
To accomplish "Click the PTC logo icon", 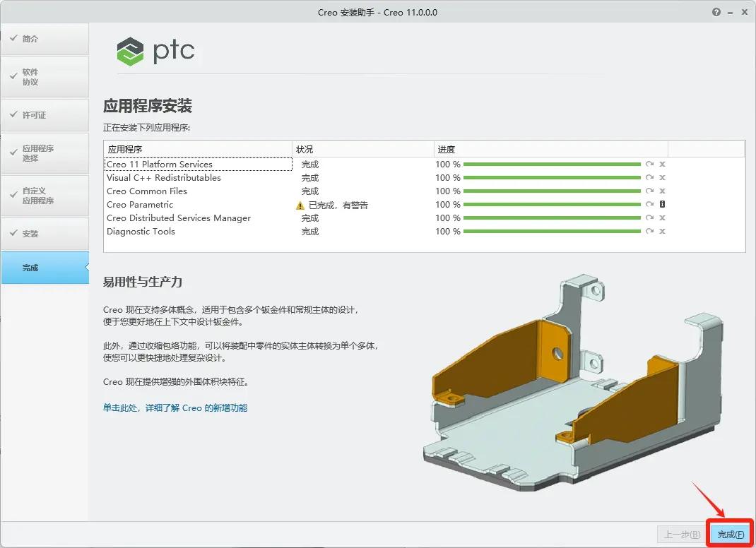I will coord(131,52).
